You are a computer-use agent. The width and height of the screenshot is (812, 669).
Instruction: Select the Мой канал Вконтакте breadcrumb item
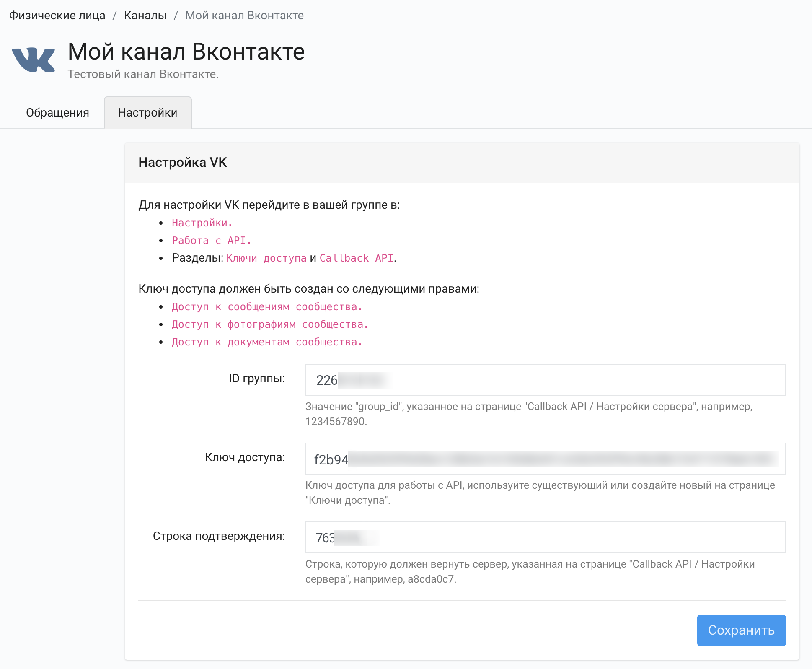(245, 16)
